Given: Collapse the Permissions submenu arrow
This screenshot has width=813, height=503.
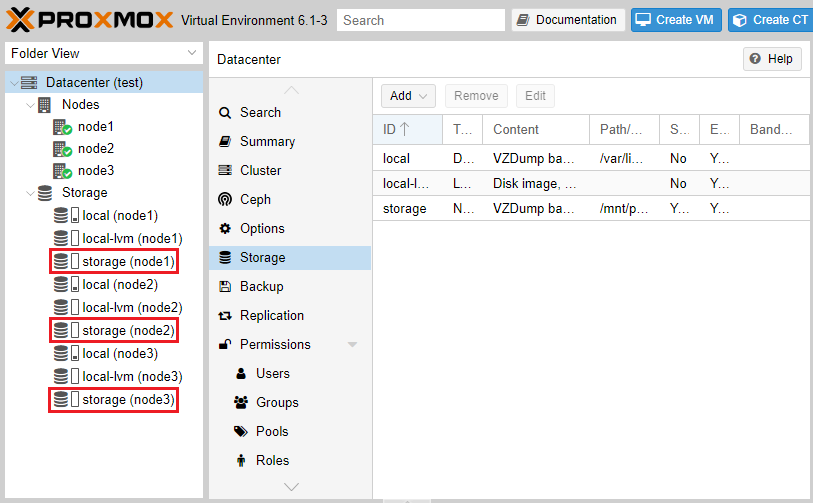Looking at the screenshot, I should coord(352,345).
